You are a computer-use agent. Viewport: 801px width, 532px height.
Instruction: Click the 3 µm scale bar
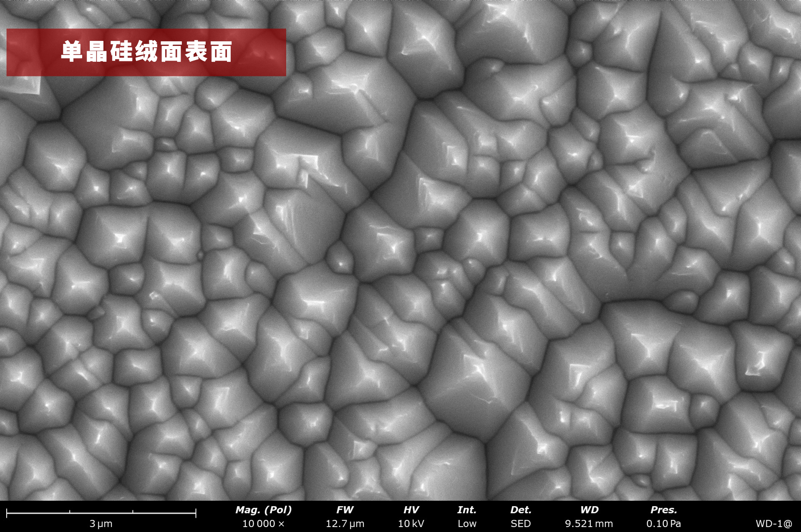click(101, 513)
